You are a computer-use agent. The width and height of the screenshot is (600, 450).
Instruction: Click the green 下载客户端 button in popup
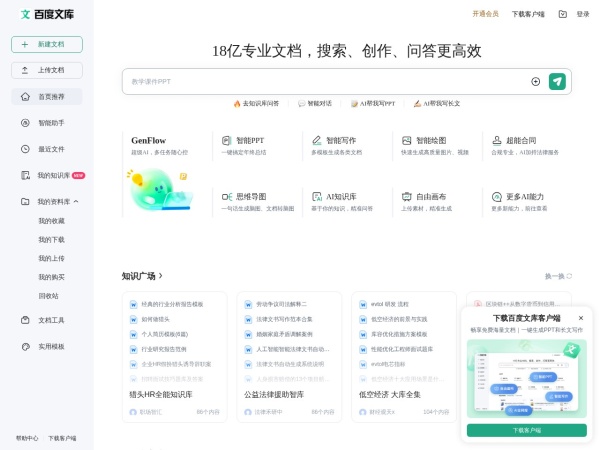pyautogui.click(x=527, y=430)
